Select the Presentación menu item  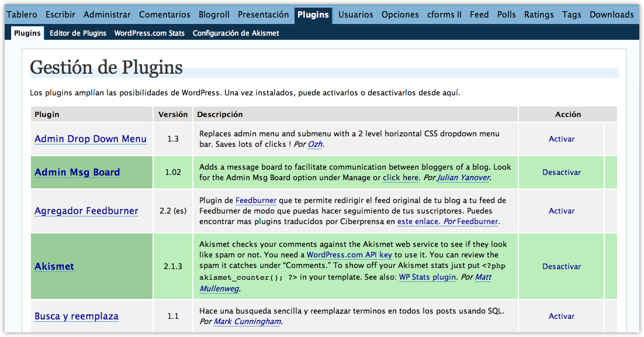coord(263,15)
